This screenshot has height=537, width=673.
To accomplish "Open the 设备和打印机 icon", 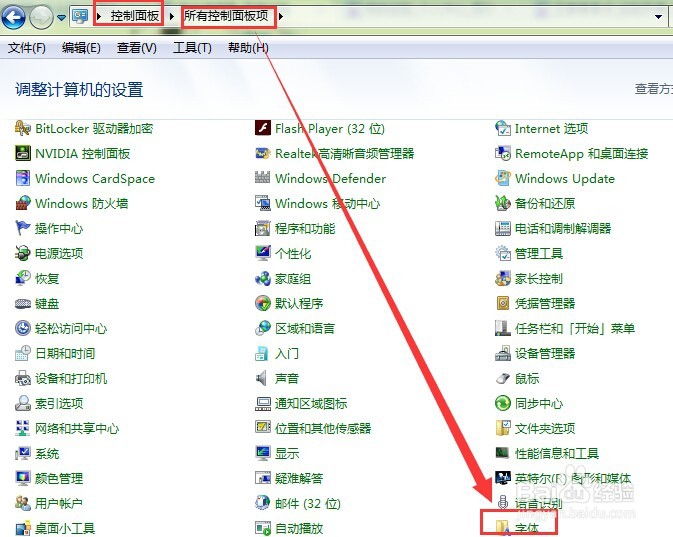I will 23,378.
